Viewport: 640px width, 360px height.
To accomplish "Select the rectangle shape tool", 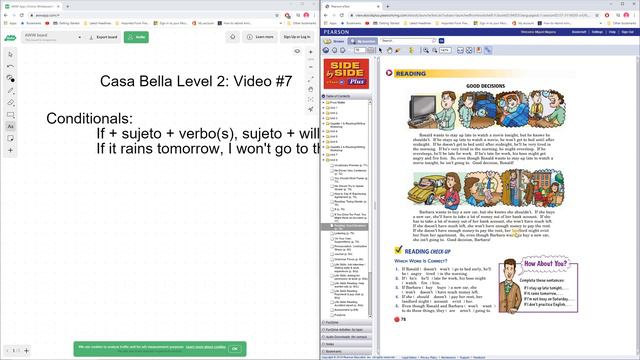I will (11, 115).
